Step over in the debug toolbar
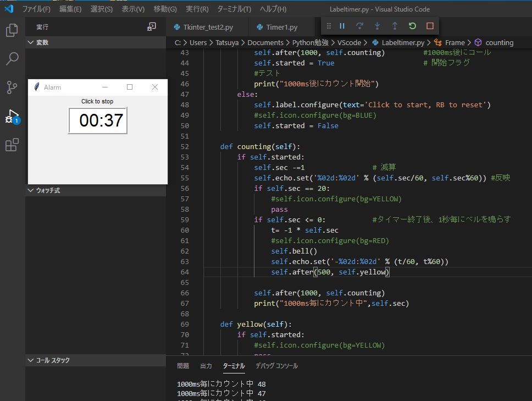Screen dimensions: 532x401 (x=359, y=26)
